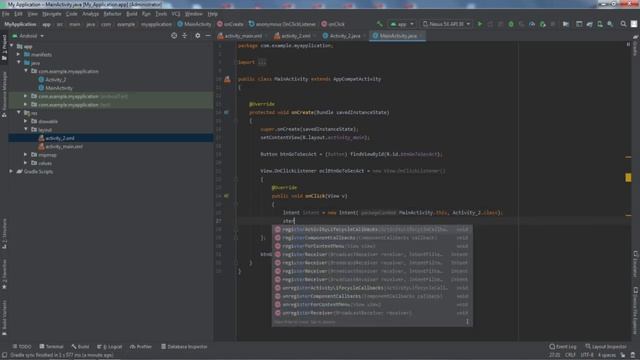Click the Sync Project with Gradle icon

click(x=589, y=24)
